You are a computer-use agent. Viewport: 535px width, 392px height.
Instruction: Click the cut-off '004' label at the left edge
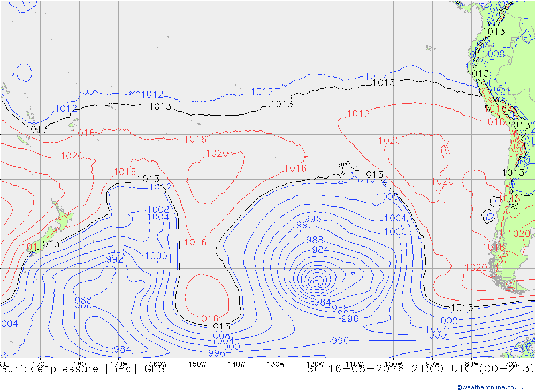point(9,324)
